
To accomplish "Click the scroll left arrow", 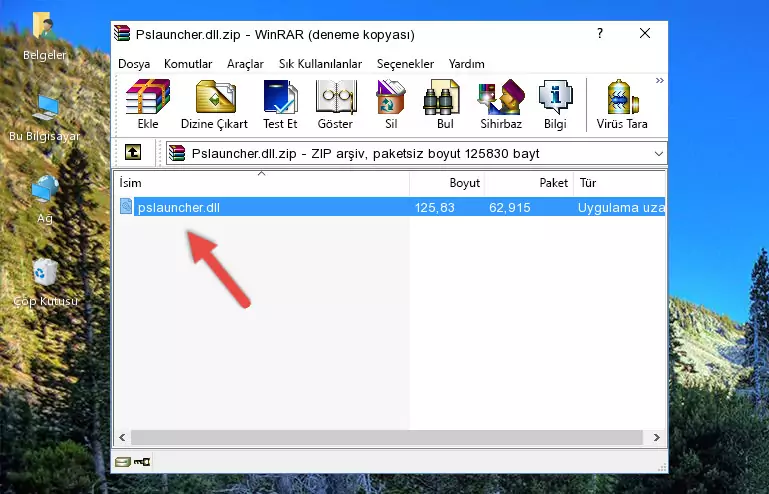I will coord(122,437).
